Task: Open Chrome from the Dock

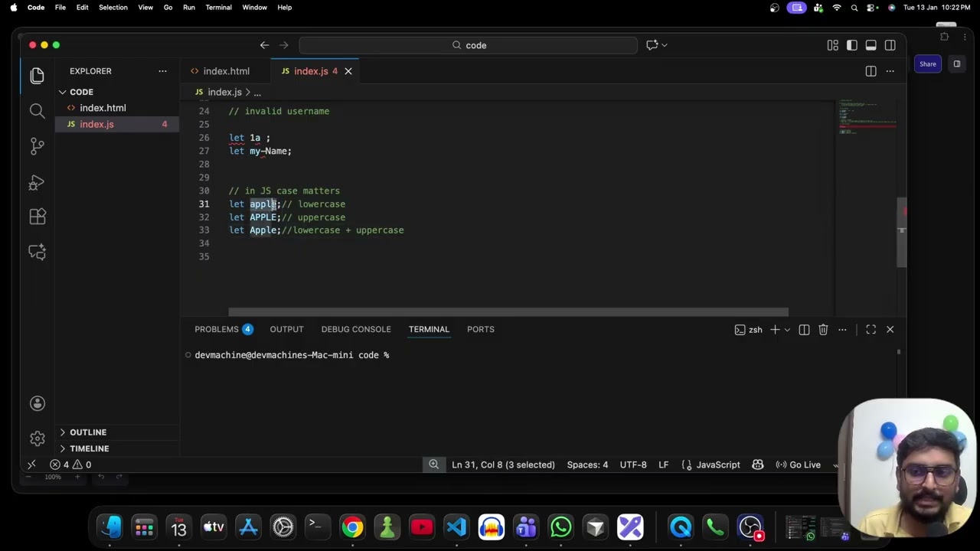Action: (352, 527)
